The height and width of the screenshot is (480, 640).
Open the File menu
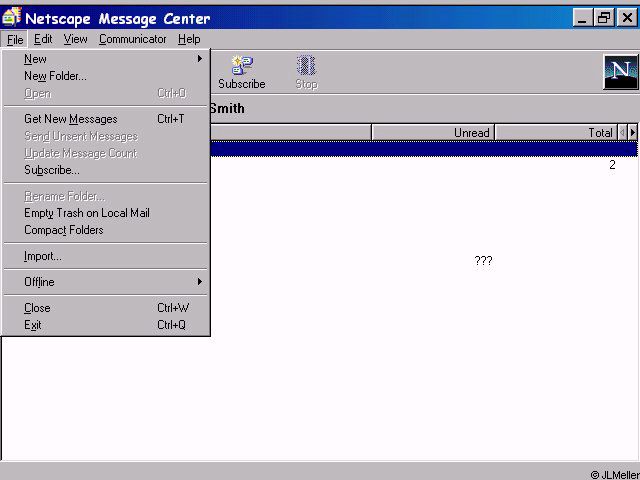15,40
